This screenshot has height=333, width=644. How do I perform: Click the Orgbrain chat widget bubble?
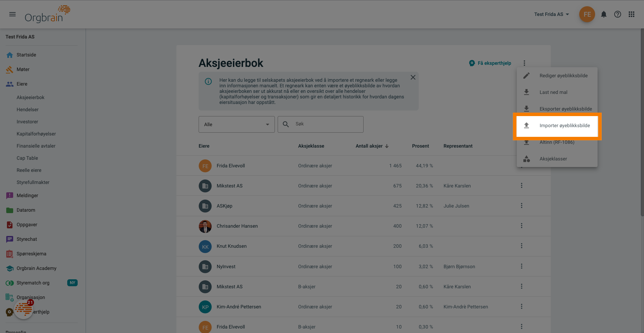[24, 309]
